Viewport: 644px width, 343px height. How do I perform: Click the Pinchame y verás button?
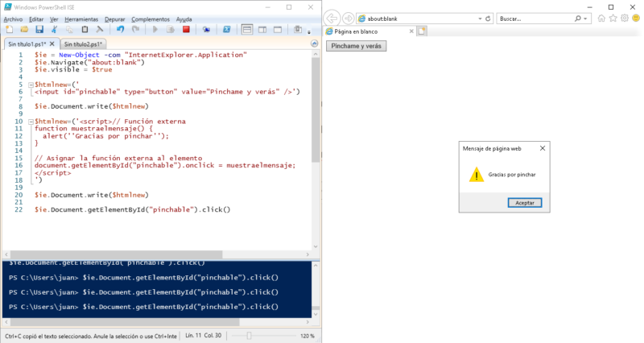coord(356,46)
